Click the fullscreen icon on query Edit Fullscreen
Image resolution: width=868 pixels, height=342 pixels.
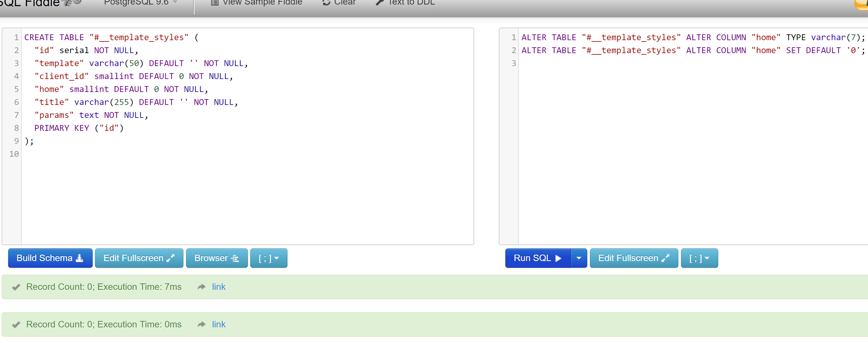pos(665,258)
